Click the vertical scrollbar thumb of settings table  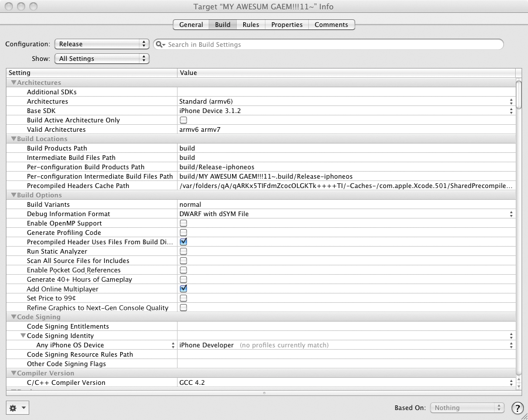(519, 95)
